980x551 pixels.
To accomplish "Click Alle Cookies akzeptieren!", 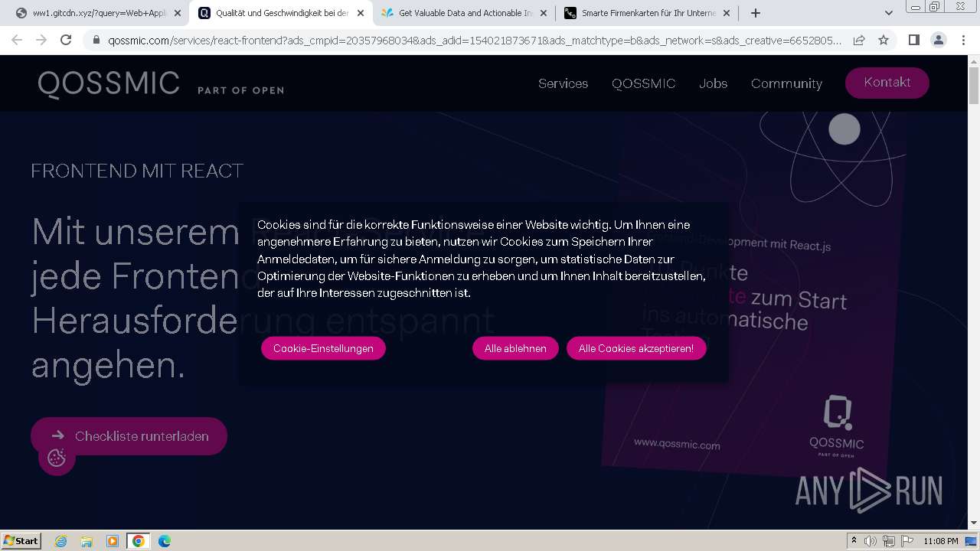I will click(x=636, y=348).
